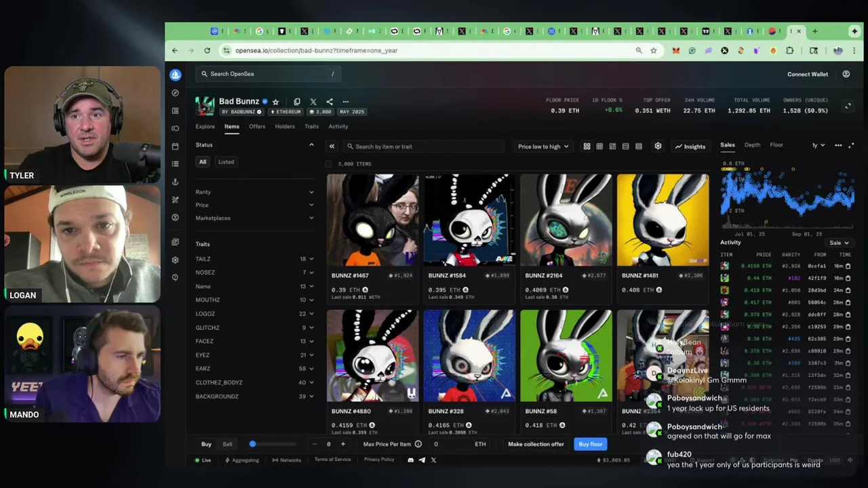Click the Search by item or trait field
Screen dimensions: 868x488
click(424, 146)
